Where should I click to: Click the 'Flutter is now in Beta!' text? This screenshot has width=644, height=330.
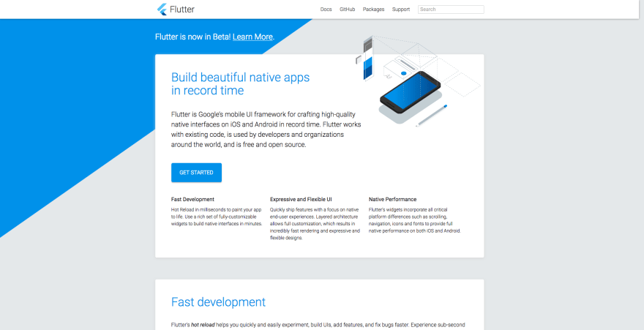coord(193,37)
